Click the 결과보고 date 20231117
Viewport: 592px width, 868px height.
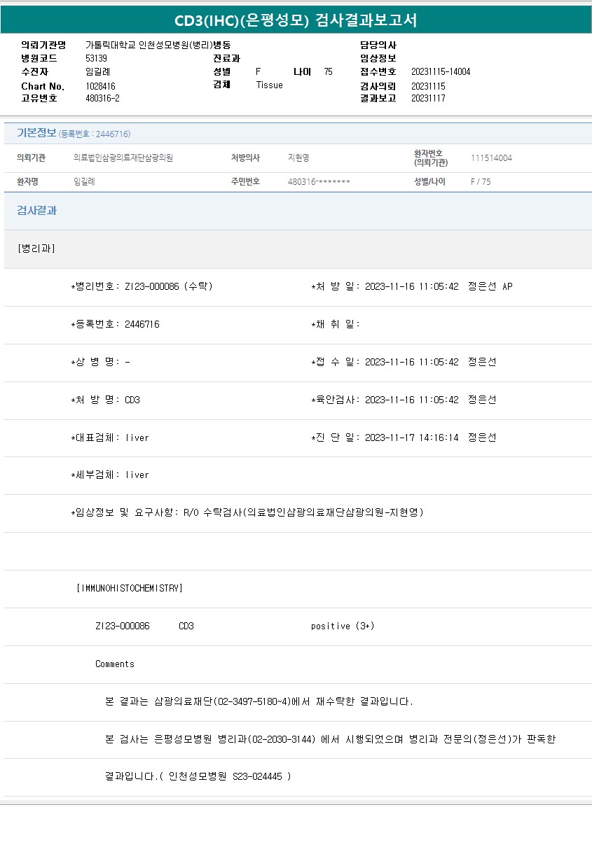click(x=427, y=99)
